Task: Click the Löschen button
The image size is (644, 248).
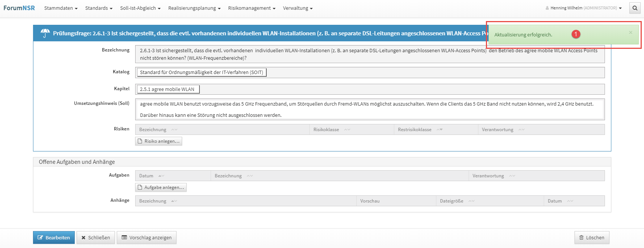Action: [x=592, y=237]
